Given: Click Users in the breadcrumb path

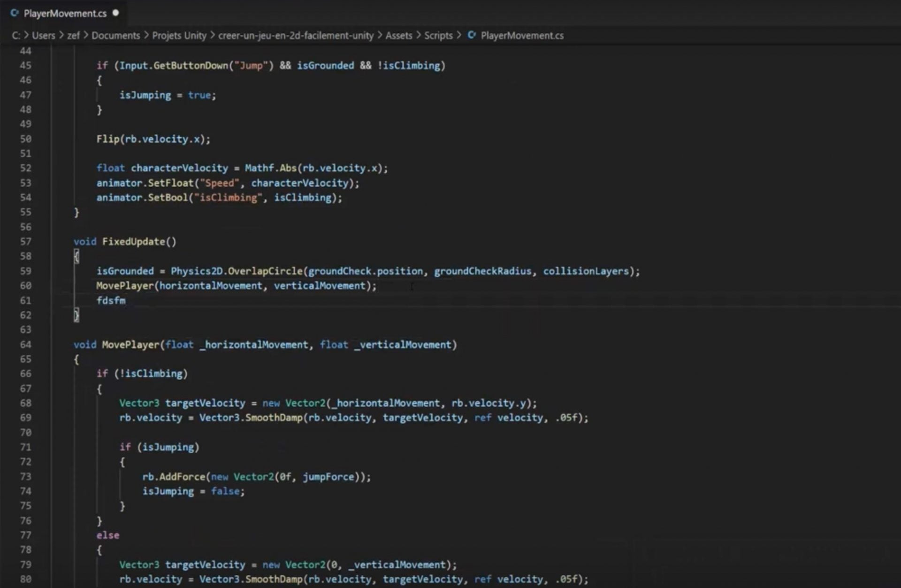Looking at the screenshot, I should click(x=44, y=35).
